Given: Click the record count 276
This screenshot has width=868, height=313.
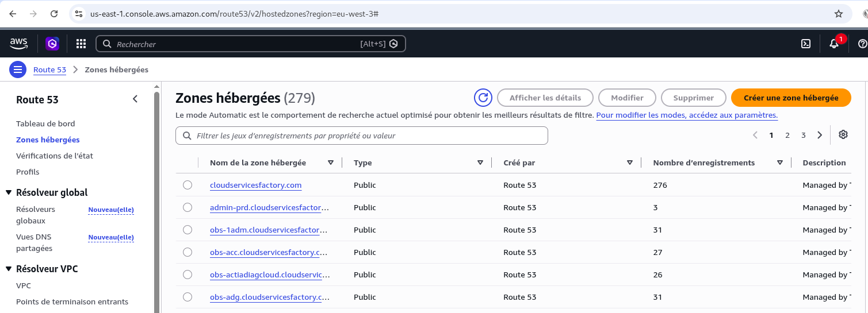Looking at the screenshot, I should coord(660,185).
